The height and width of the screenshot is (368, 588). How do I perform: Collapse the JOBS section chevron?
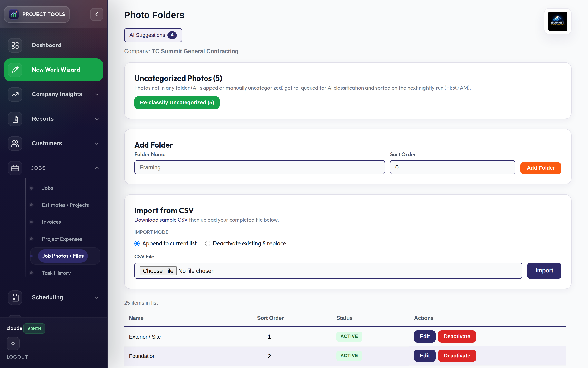pos(97,168)
